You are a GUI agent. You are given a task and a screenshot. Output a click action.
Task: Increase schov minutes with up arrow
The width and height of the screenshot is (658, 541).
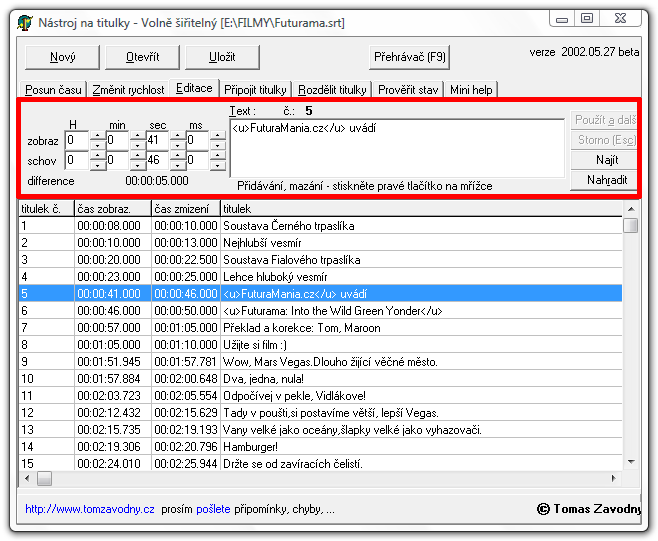[x=137, y=156]
